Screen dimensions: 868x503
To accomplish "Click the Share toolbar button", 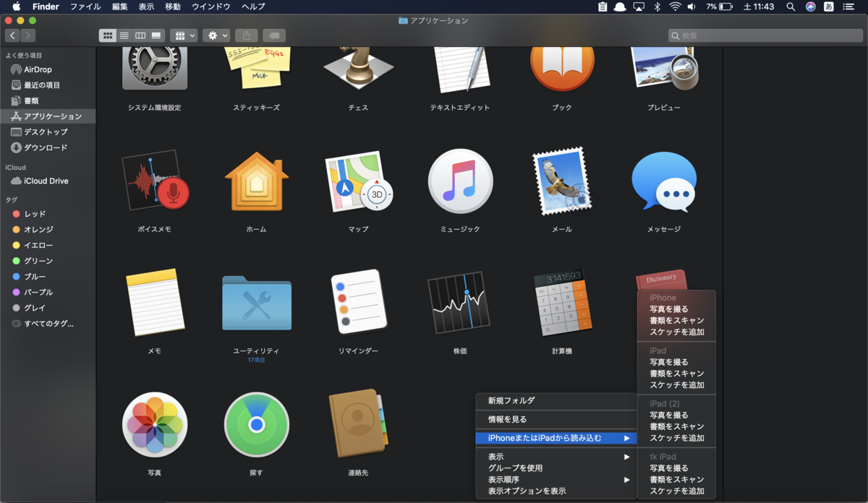I will [247, 35].
